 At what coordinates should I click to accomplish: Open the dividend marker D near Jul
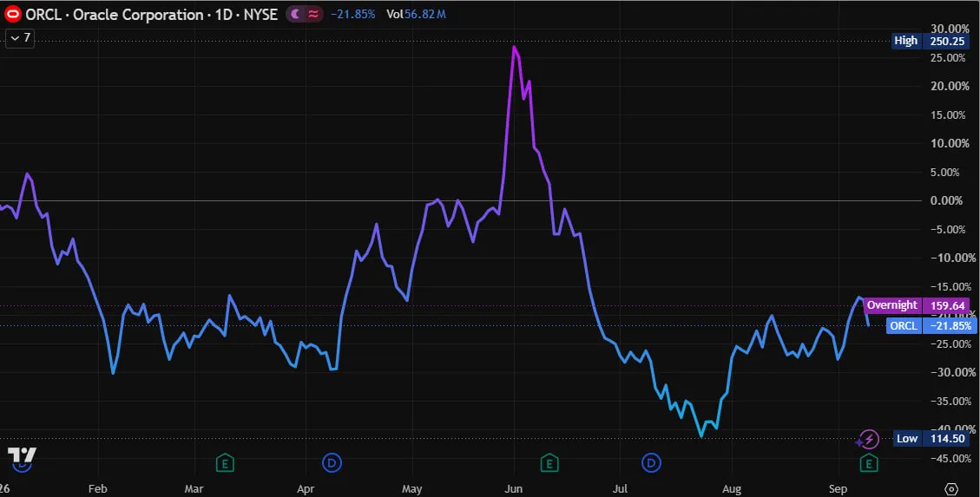click(651, 462)
